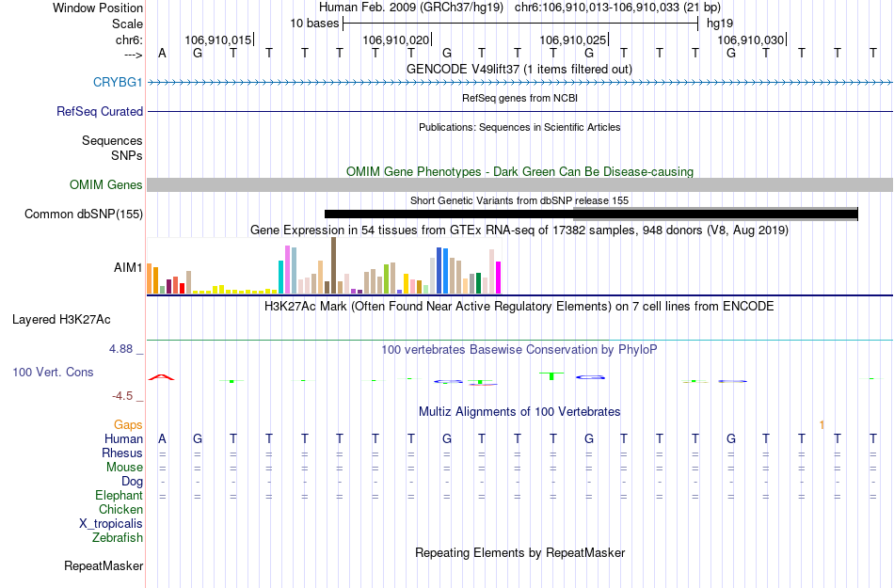Click coordinate marker 106,910,015

click(x=219, y=40)
